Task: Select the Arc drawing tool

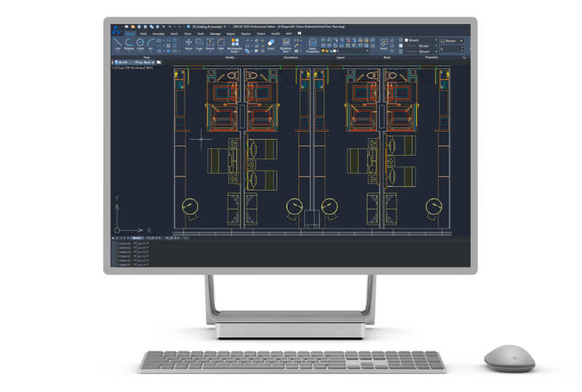Action: click(151, 43)
